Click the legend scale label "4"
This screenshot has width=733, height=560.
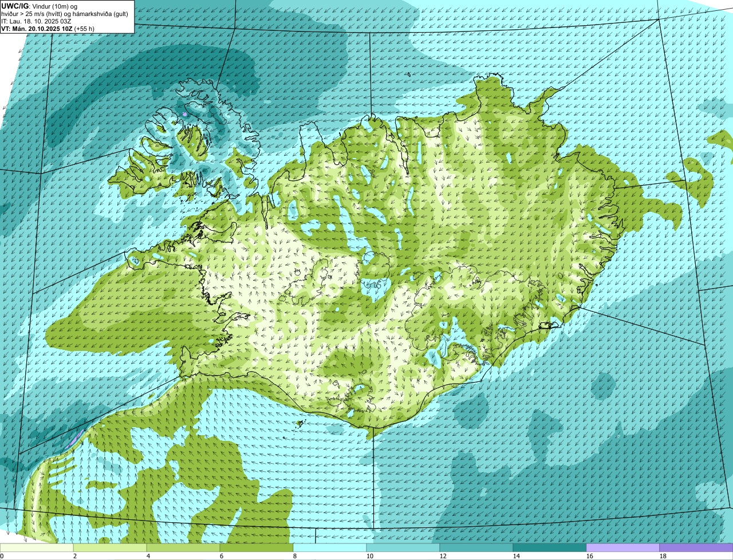pos(148,556)
